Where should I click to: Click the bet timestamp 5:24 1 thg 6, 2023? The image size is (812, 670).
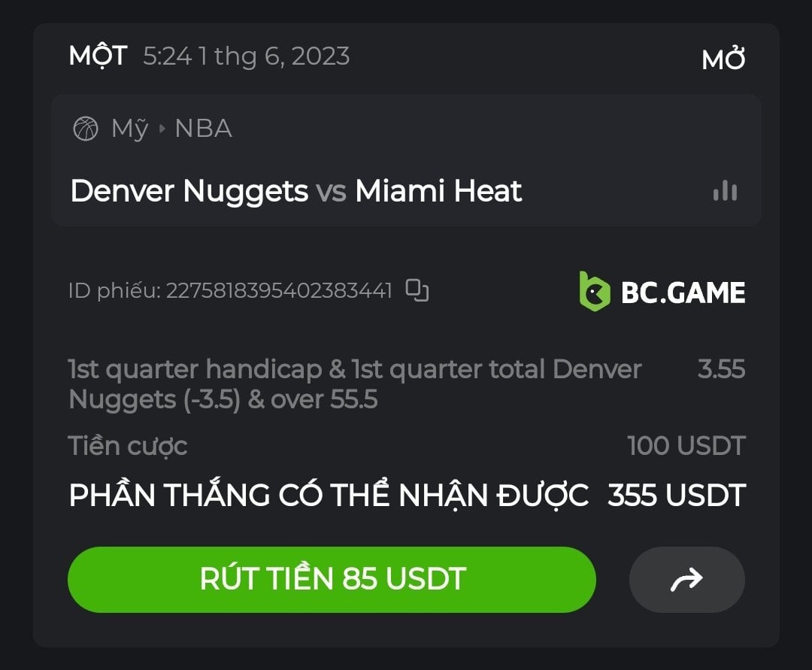click(247, 56)
